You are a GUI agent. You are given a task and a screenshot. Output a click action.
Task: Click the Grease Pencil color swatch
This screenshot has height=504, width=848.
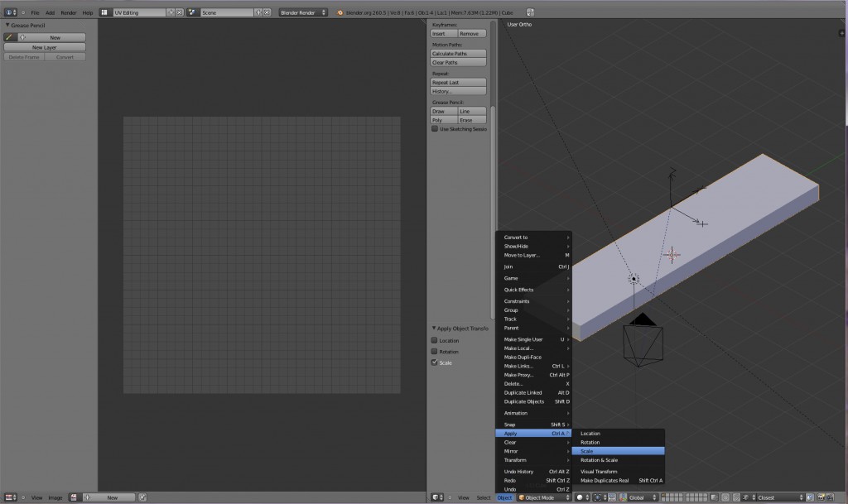pos(8,37)
